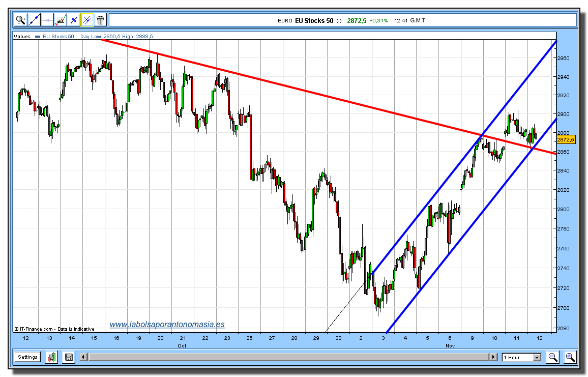This screenshot has height=377, width=588.
Task: Select the horizontal line drawing tool
Action: (x=47, y=20)
